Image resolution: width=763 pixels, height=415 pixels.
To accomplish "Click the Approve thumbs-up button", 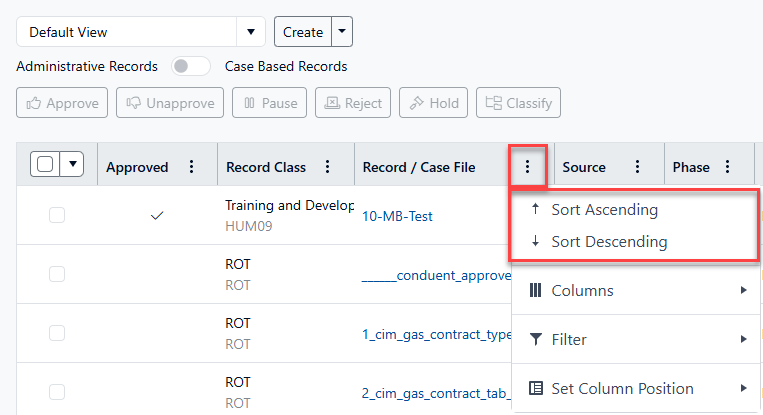I will click(x=63, y=103).
